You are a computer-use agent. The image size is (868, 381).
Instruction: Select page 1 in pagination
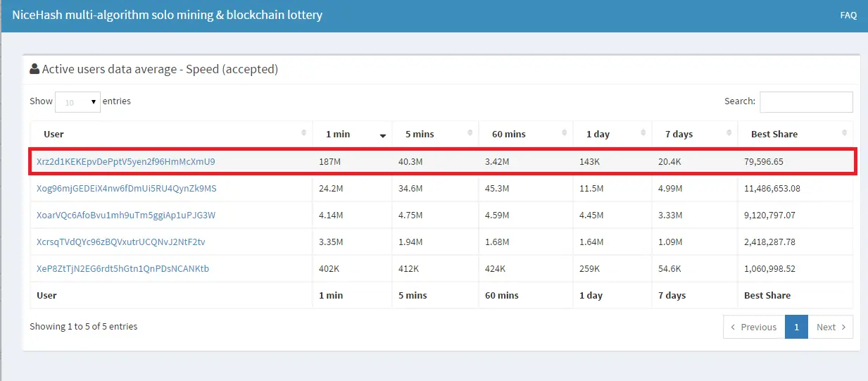(796, 327)
